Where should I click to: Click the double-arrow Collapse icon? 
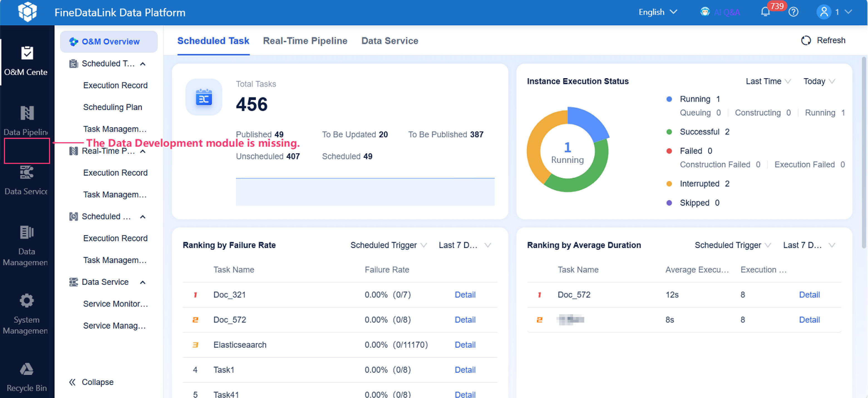[72, 382]
